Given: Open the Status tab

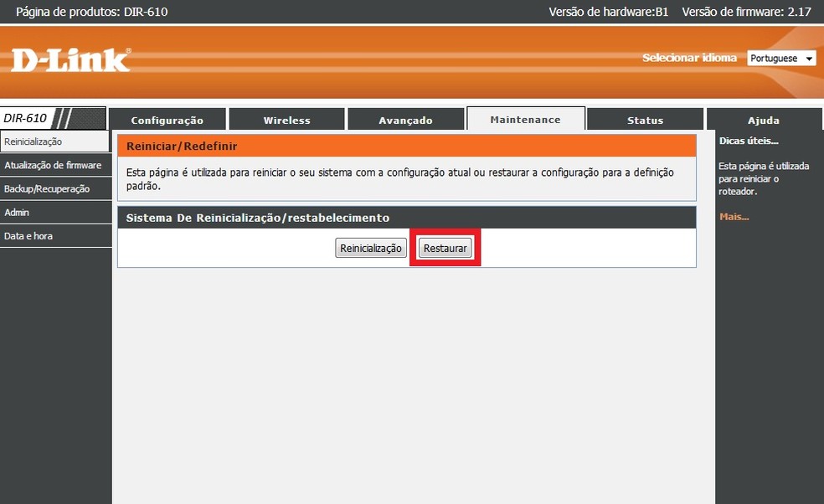Looking at the screenshot, I should pyautogui.click(x=646, y=120).
